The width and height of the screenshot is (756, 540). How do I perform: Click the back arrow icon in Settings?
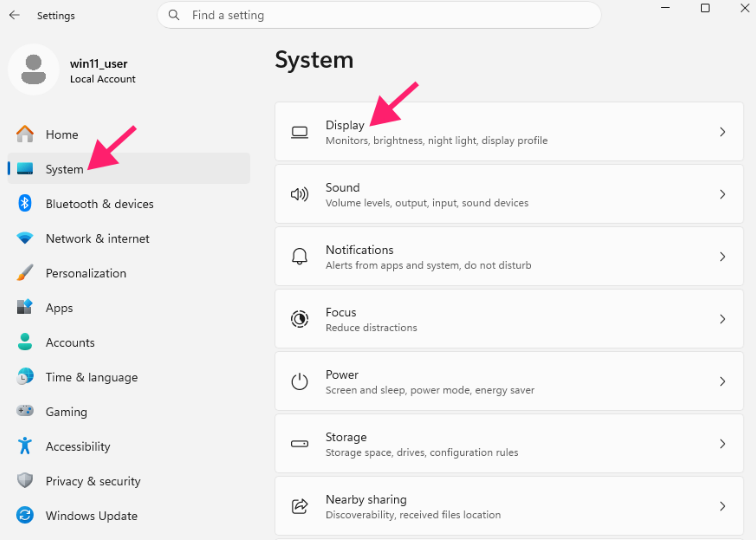pyautogui.click(x=14, y=15)
